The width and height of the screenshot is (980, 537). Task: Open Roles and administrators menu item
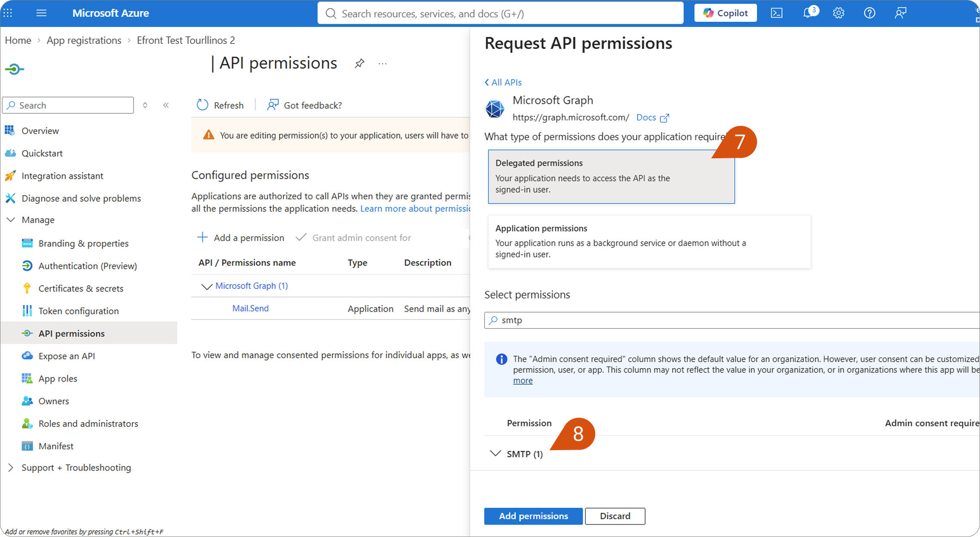point(89,423)
